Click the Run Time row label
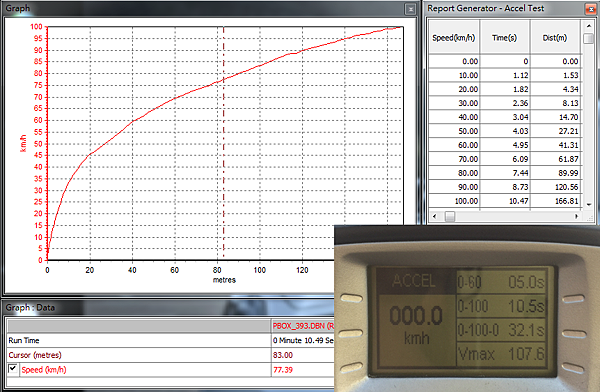 [24, 340]
